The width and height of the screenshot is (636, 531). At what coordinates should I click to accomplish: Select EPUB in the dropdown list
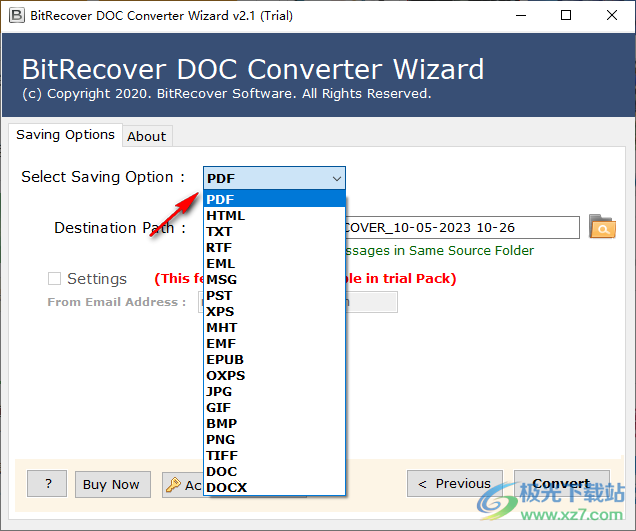275,359
